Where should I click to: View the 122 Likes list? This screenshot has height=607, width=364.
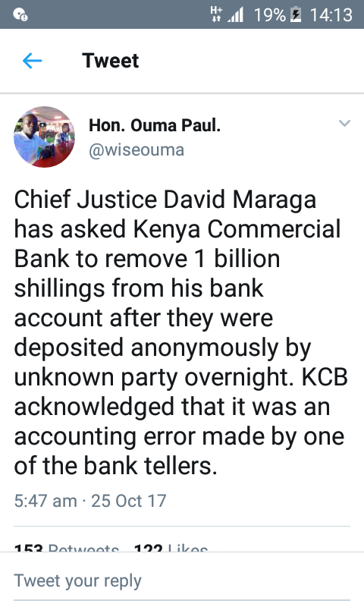click(171, 547)
